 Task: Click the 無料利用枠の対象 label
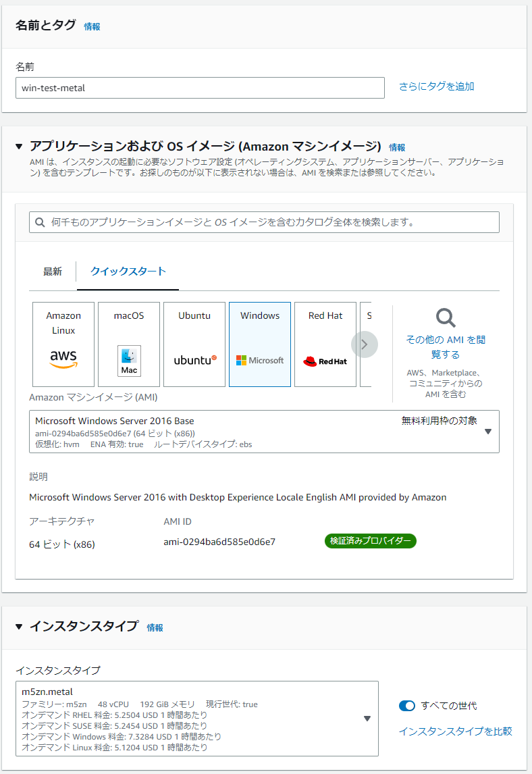(440, 421)
